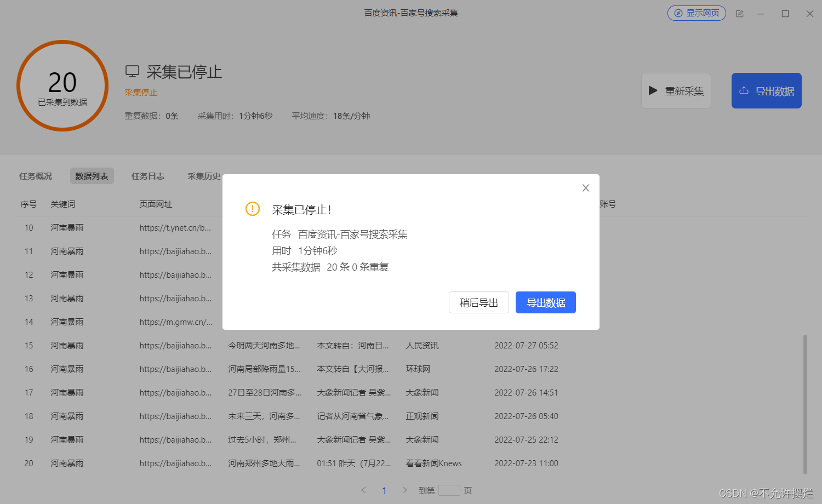Click date 2022-07-26 17:22
822x504 pixels.
526,369
